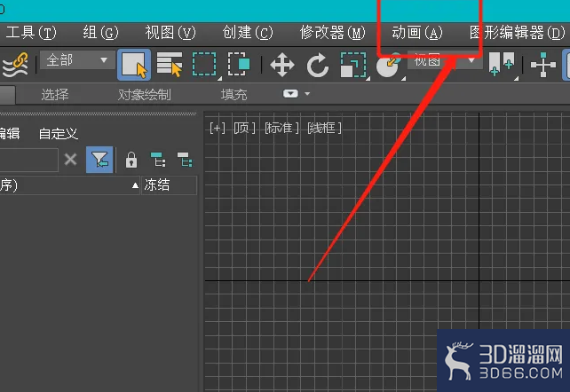This screenshot has height=392, width=570.
Task: Open the 组(G) menu
Action: (100, 33)
